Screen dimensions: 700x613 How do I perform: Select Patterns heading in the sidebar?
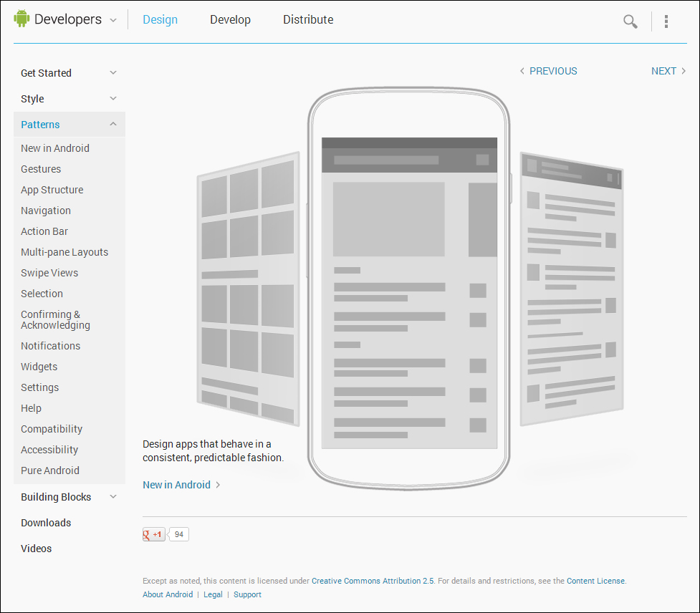[40, 125]
